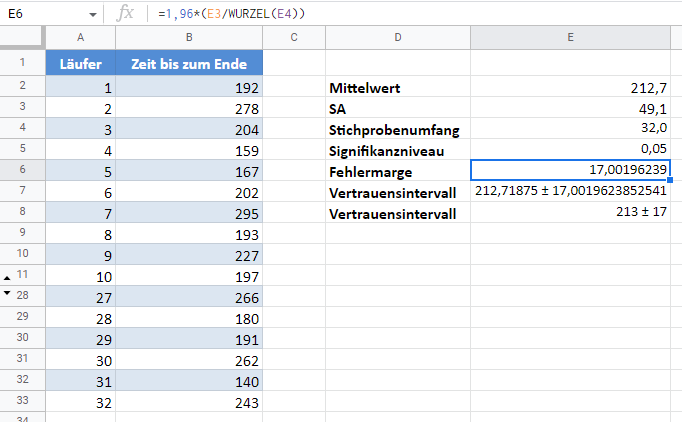Select row 2 header

pyautogui.click(x=22, y=86)
